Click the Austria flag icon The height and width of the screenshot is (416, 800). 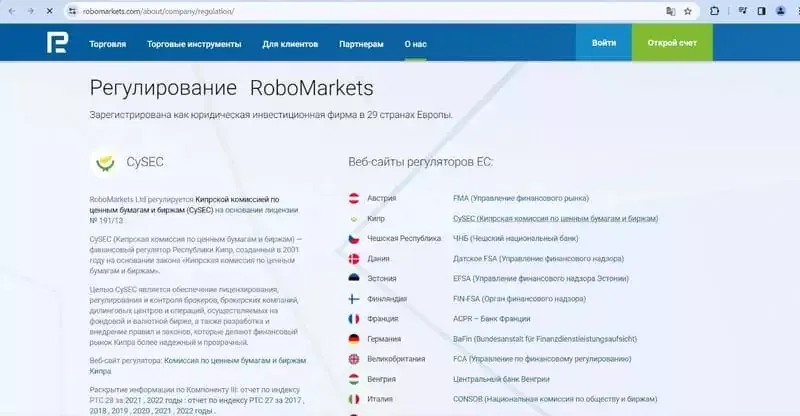(x=354, y=198)
